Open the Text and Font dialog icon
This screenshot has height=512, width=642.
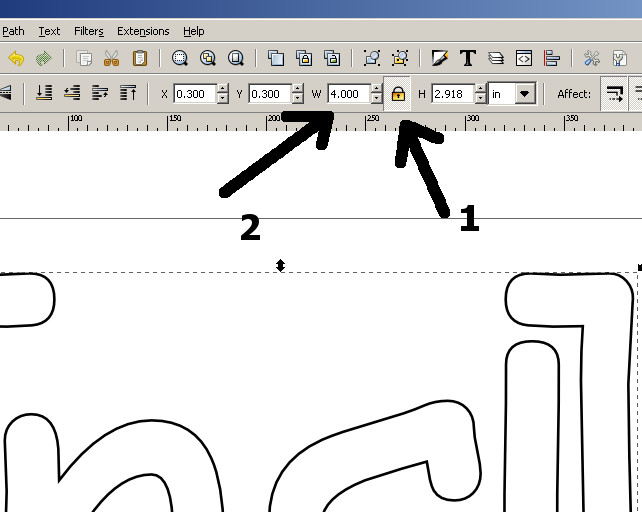467,59
